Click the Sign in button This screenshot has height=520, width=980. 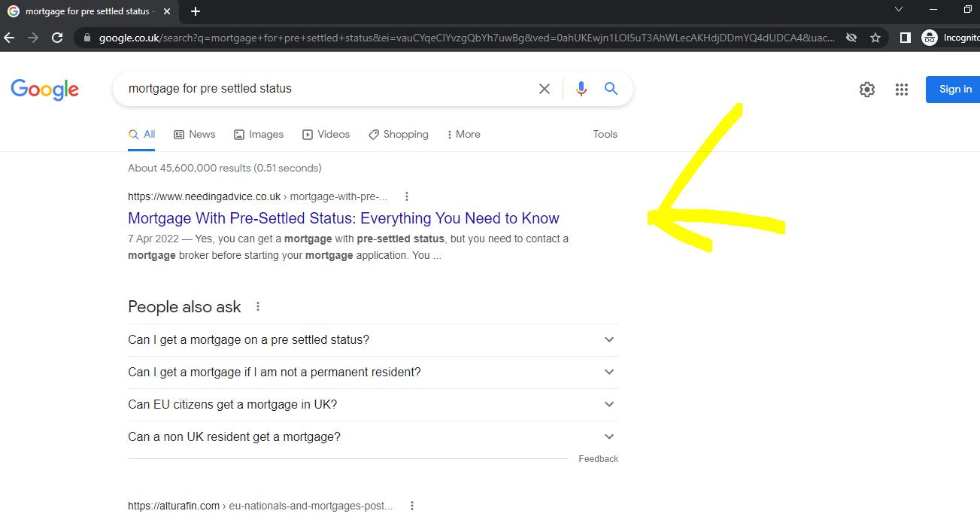click(x=954, y=90)
